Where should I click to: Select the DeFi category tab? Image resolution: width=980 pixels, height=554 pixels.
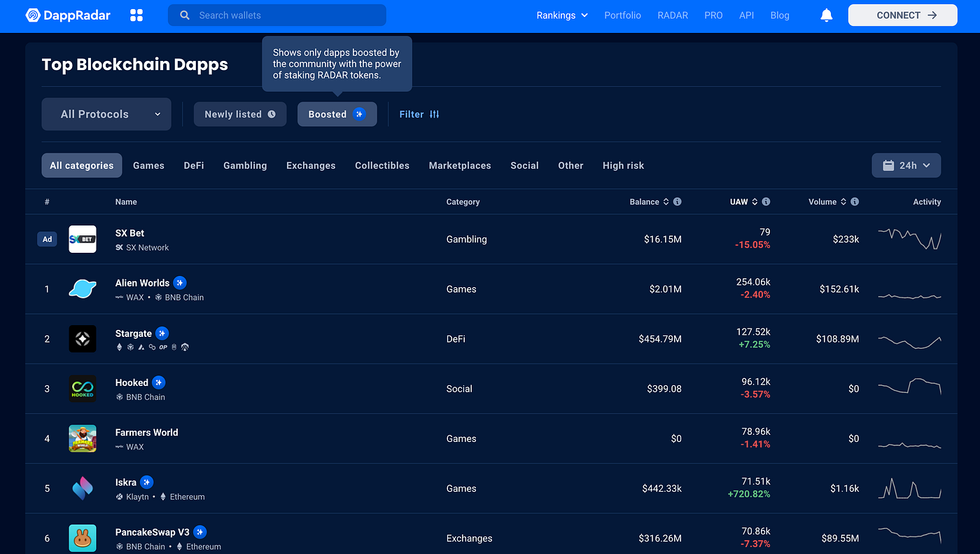(194, 165)
